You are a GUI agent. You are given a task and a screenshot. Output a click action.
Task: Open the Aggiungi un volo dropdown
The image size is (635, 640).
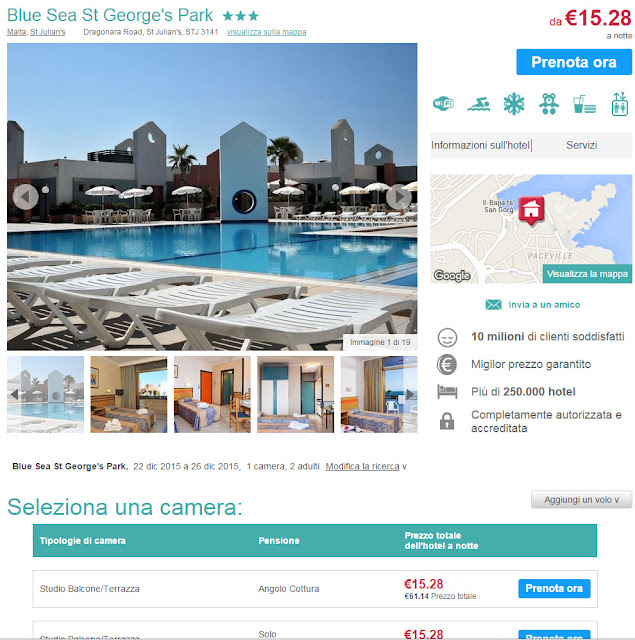coord(581,500)
